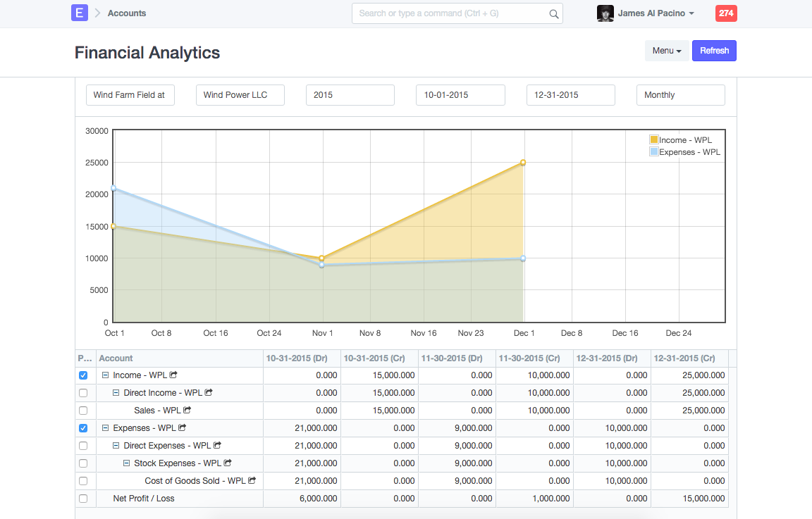
Task: Enable the Net Profit / Loss checkbox
Action: tap(83, 499)
